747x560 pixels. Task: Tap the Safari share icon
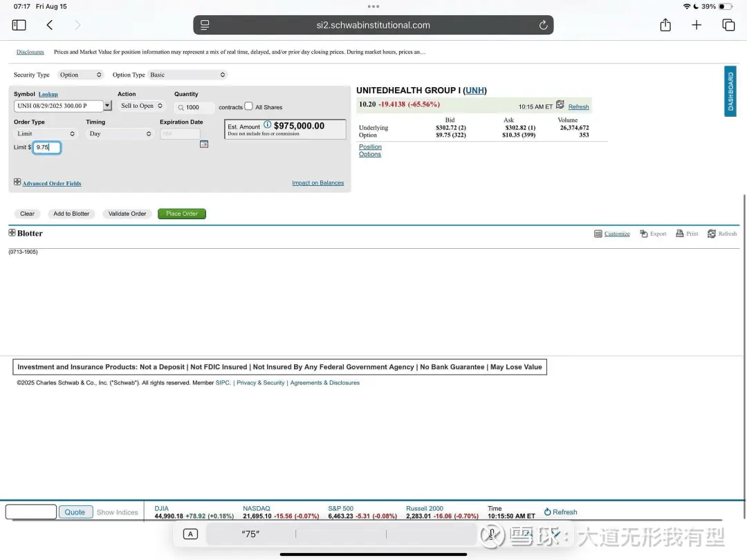coord(665,25)
